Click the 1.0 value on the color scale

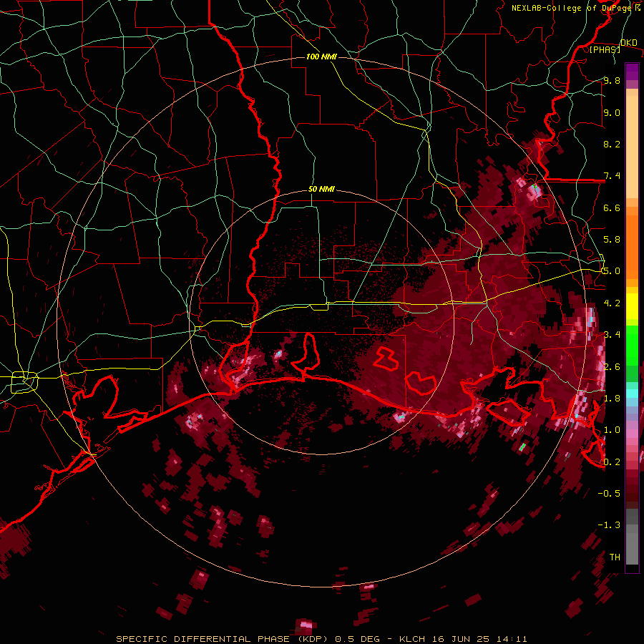pos(612,430)
